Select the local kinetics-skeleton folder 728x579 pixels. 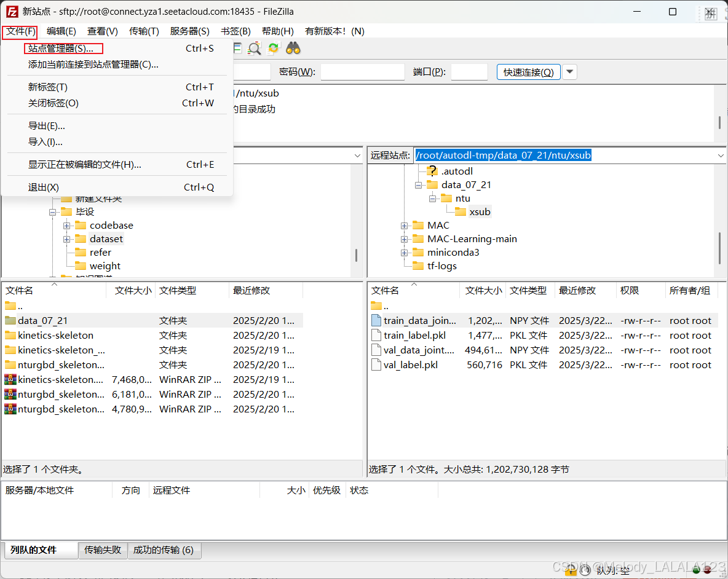tap(152, 336)
